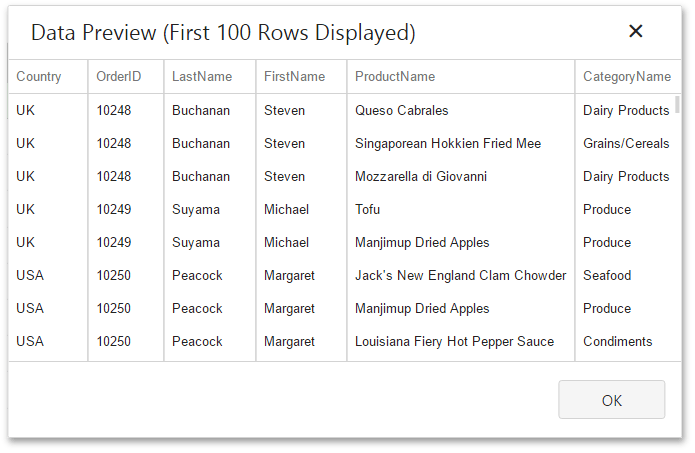
Task: Click the Grains/Cereals category cell
Action: point(626,144)
